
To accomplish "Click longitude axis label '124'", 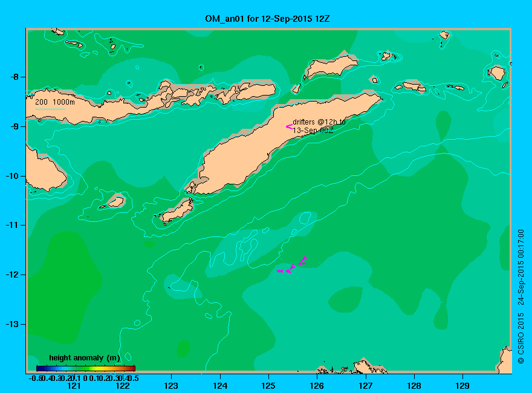I will 220,386.
